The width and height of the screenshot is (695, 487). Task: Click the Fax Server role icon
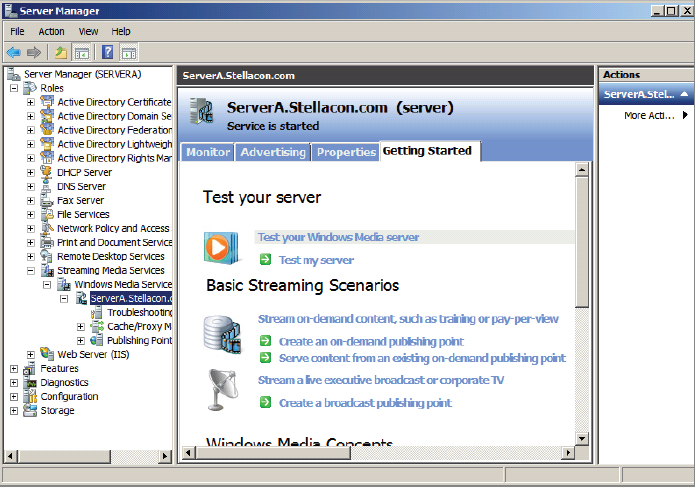point(47,200)
